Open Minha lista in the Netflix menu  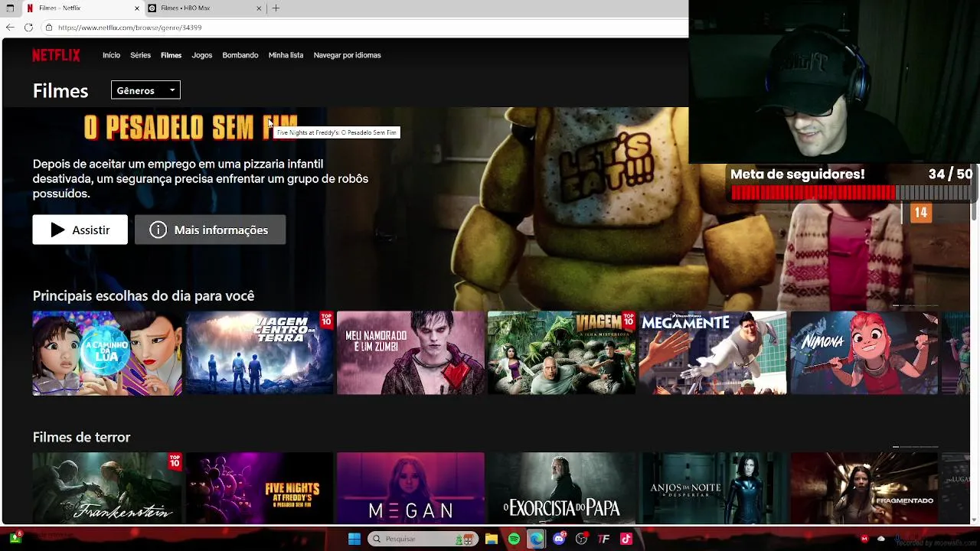(x=286, y=55)
